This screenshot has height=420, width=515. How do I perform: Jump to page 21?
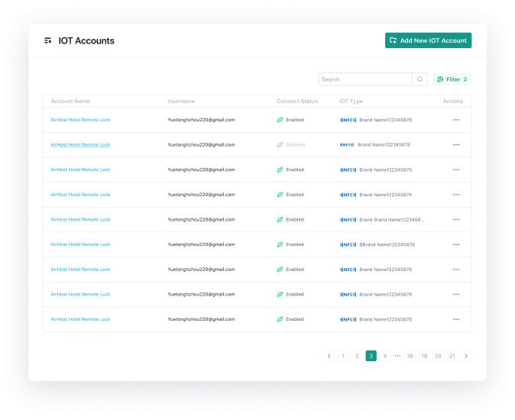[x=452, y=356]
